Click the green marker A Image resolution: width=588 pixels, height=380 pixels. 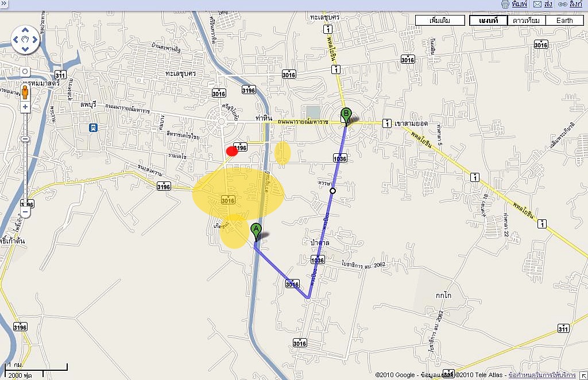tap(257, 231)
